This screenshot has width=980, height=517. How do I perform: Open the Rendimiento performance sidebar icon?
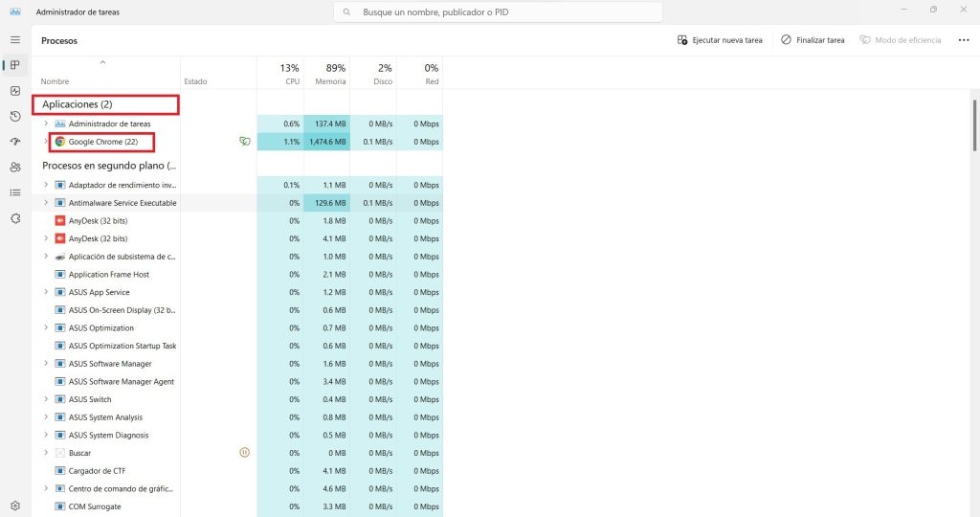click(x=15, y=91)
